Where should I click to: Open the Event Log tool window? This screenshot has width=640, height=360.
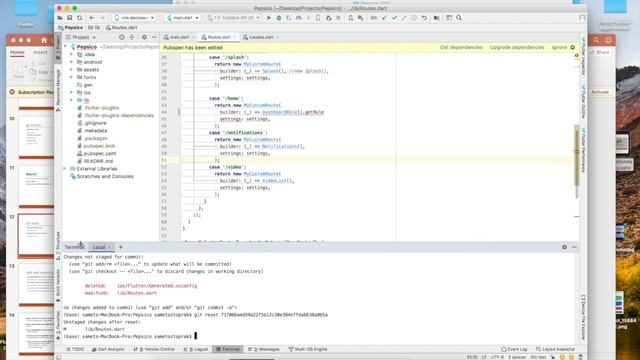[514, 349]
